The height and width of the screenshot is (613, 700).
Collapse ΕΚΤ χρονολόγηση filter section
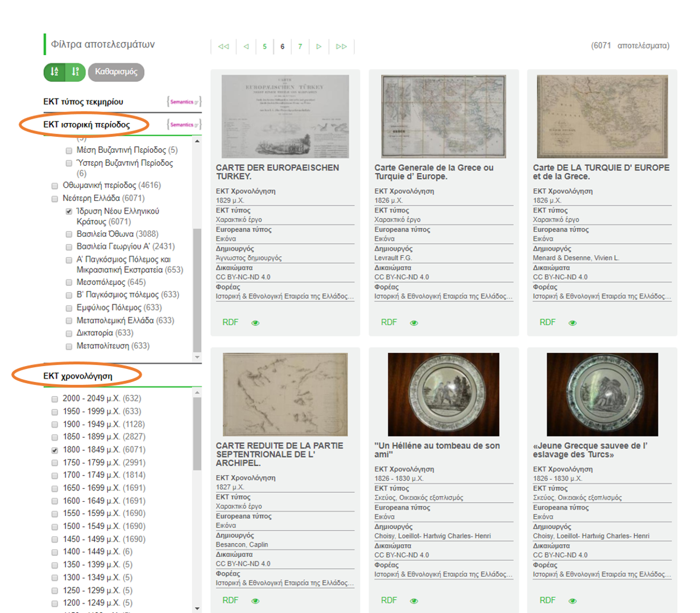tap(78, 376)
